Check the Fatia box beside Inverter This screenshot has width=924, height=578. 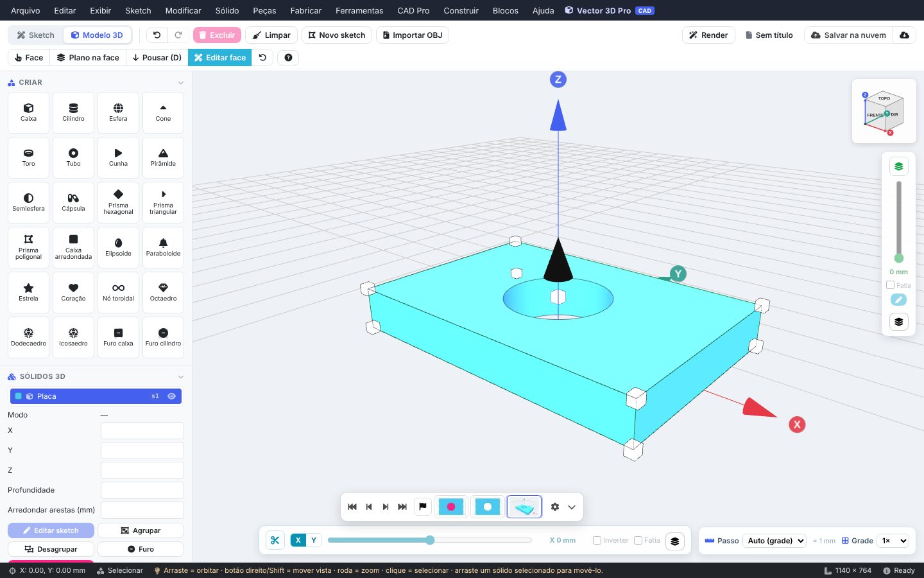638,541
